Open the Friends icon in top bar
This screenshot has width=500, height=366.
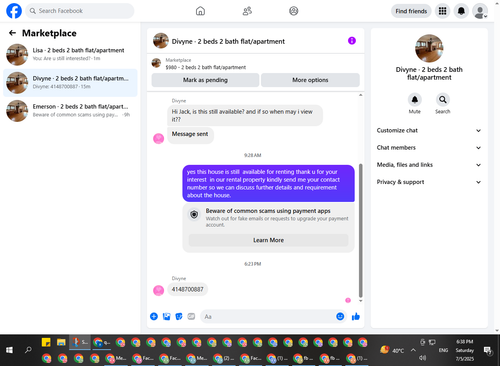click(247, 11)
